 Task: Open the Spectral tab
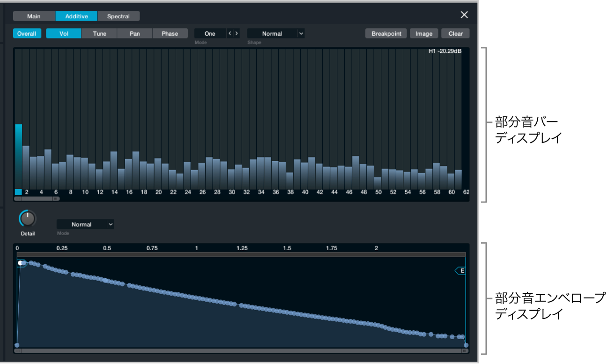tap(119, 16)
